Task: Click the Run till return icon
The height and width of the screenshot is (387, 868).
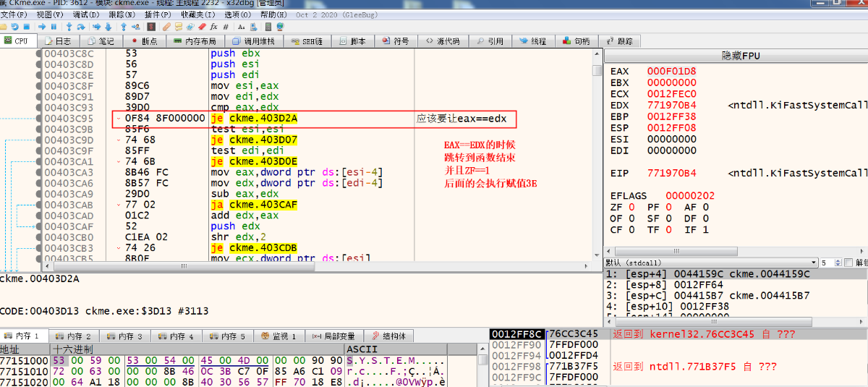Action: [124, 27]
